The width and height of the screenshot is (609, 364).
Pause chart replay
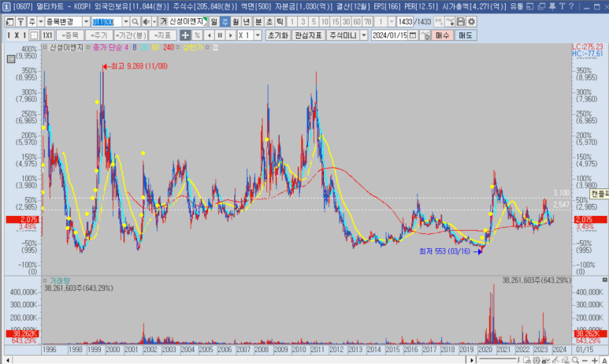[220, 35]
